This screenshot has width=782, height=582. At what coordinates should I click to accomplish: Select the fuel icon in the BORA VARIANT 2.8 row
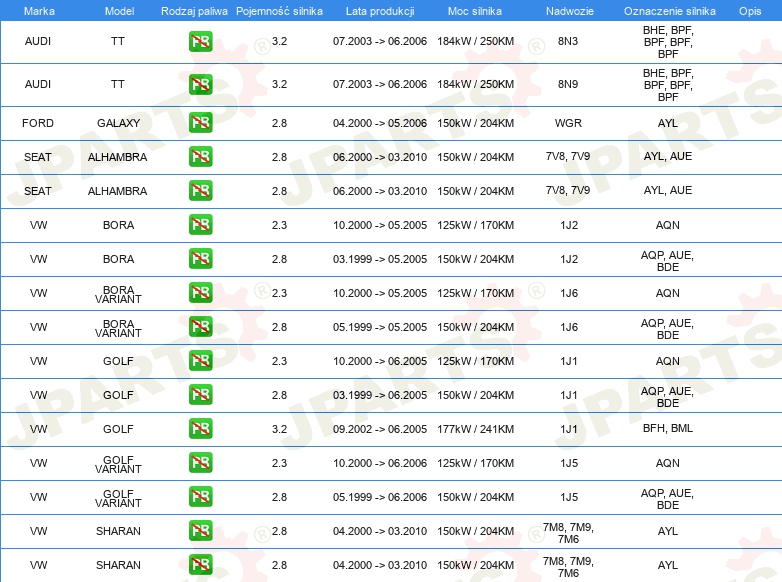click(200, 327)
